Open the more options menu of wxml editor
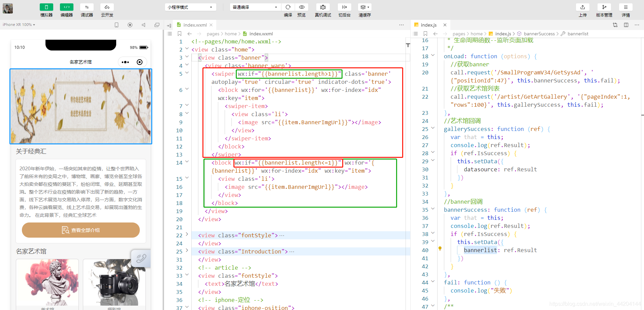 401,25
